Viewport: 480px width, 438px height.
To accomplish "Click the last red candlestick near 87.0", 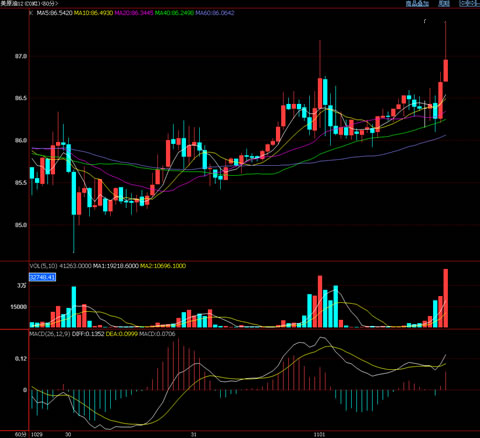I will click(445, 71).
